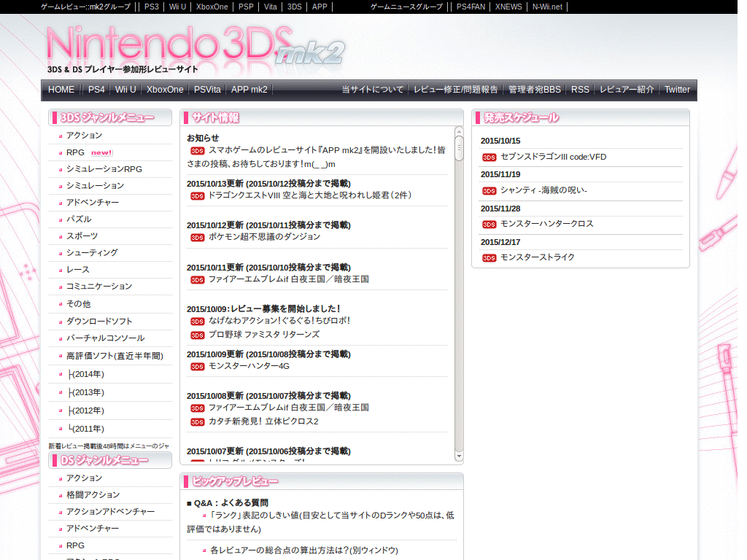Open PS4 in the main navigation bar

coord(96,90)
